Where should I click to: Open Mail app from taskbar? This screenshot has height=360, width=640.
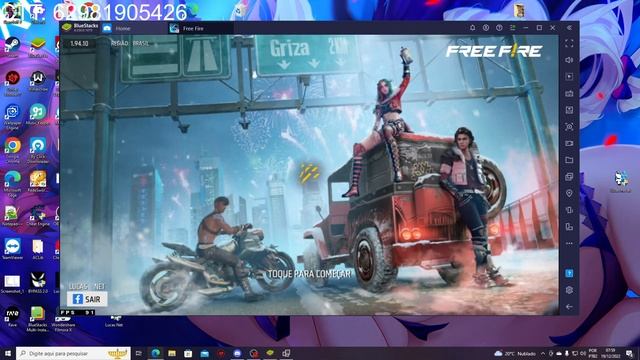point(204,353)
